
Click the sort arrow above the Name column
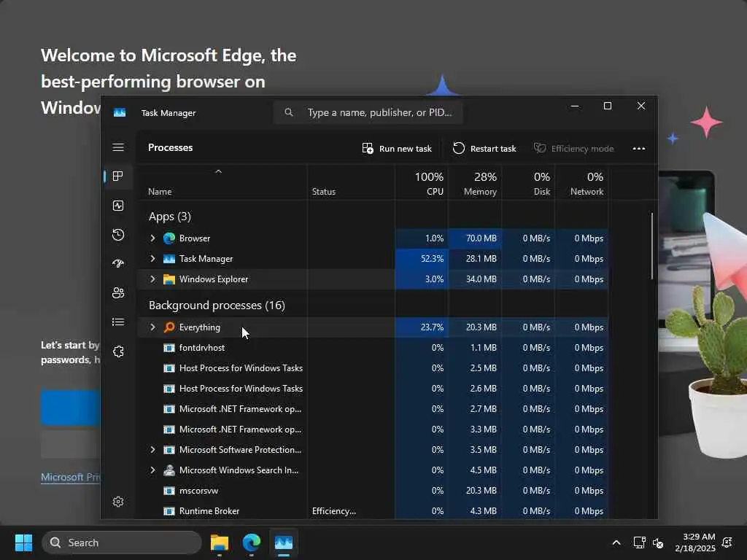tap(218, 171)
